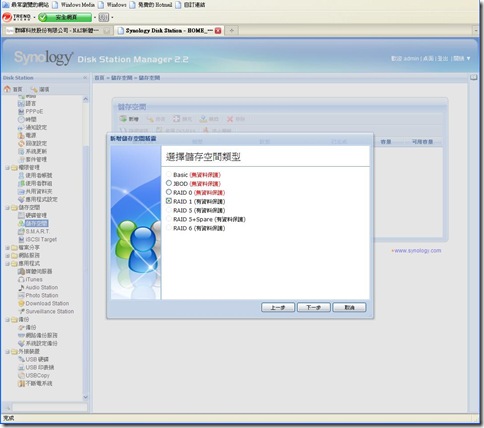Open 電源 power icon in sidebar

[x=21, y=135]
